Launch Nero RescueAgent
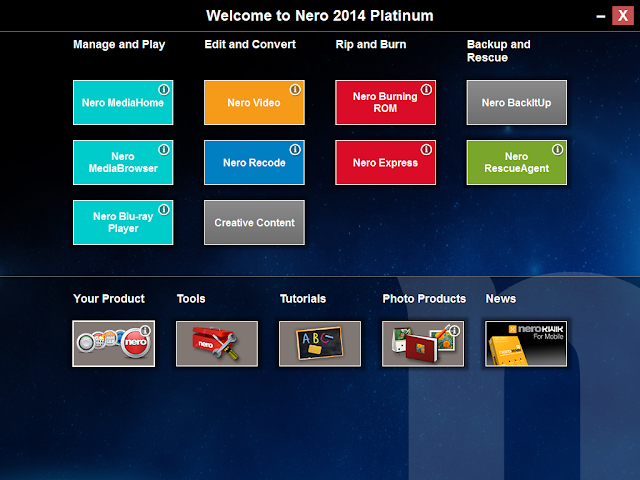Viewport: 640px width, 480px height. point(517,162)
